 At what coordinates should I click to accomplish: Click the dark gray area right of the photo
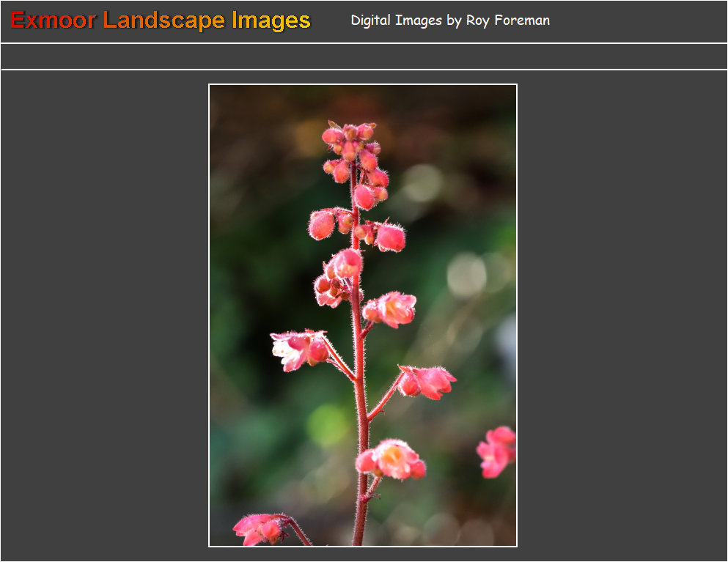coord(623,315)
